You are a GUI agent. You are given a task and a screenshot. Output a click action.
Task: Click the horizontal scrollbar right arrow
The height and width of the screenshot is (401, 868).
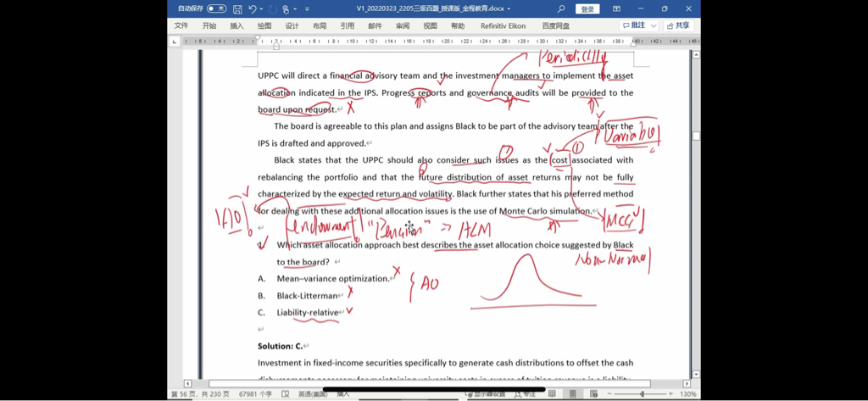[x=687, y=383]
